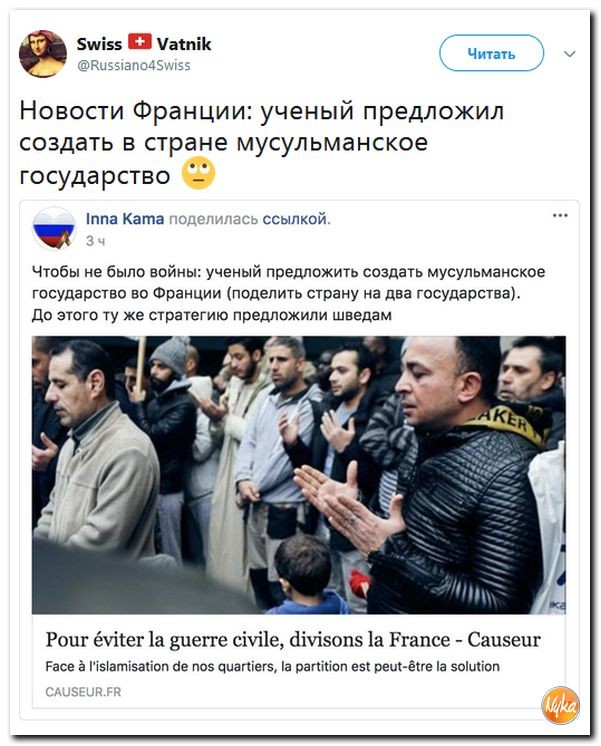Open the @Russiano4Swiss handle
The height and width of the screenshot is (746, 601).
[x=134, y=65]
